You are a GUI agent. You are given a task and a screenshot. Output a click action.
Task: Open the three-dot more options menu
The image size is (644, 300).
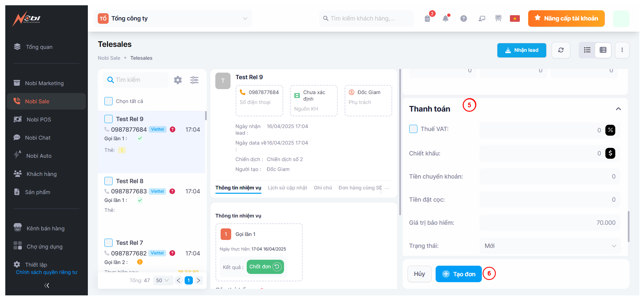click(x=622, y=50)
